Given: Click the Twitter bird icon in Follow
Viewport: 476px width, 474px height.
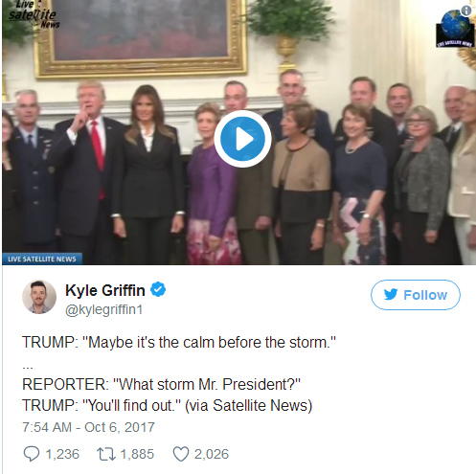Looking at the screenshot, I should pyautogui.click(x=391, y=294).
